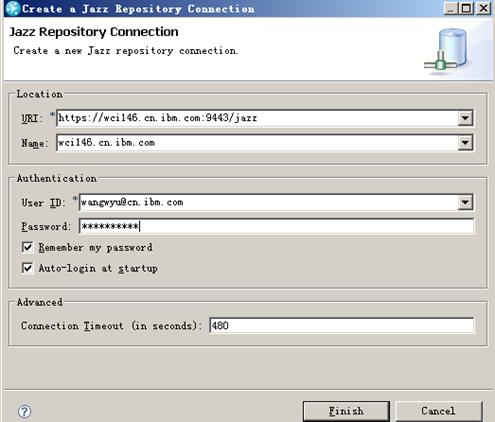The image size is (495, 422).
Task: Maximize the dialog window
Action: pos(466,8)
